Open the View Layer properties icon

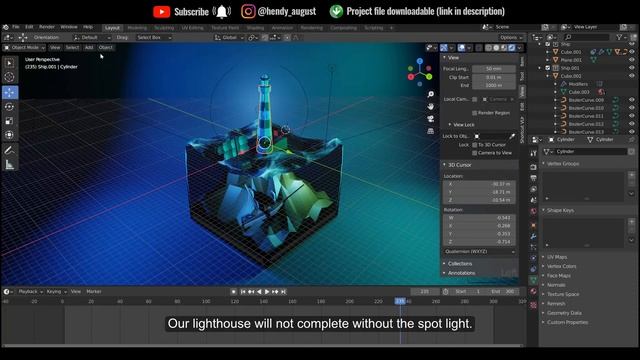pyautogui.click(x=533, y=189)
